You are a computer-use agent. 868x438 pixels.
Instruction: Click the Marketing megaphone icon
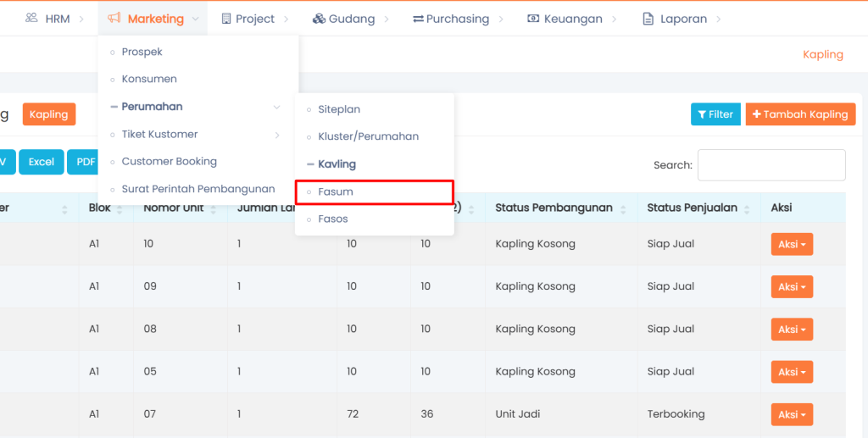tap(114, 18)
